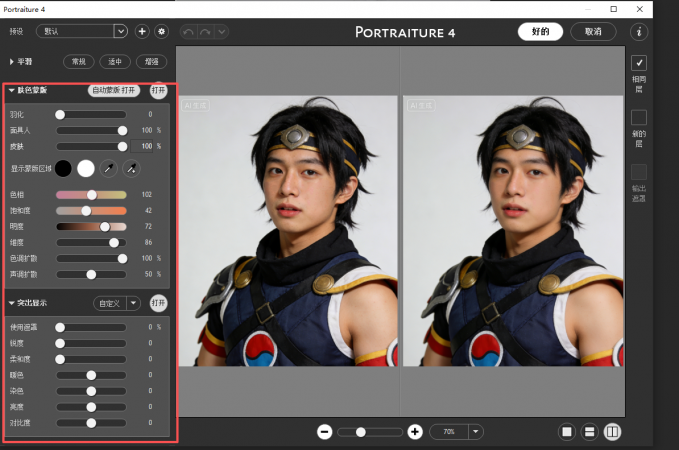Image resolution: width=679 pixels, height=450 pixels.
Task: Switch to single preview view icon
Action: pos(567,432)
